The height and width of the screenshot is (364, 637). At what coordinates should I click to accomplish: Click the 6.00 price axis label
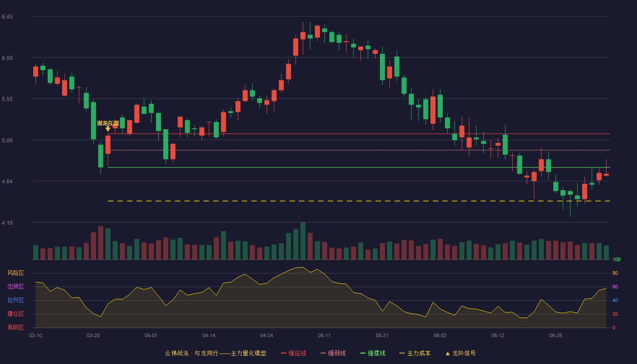[x=7, y=58]
